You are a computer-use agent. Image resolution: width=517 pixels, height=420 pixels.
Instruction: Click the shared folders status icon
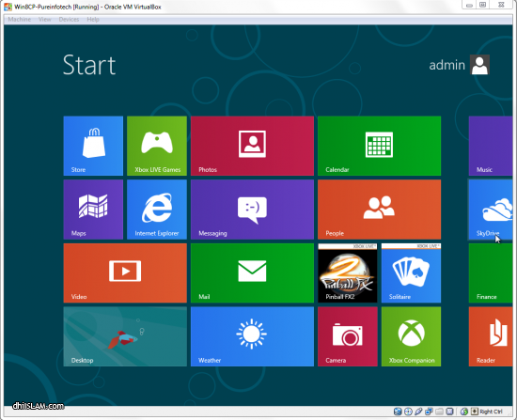click(x=439, y=412)
